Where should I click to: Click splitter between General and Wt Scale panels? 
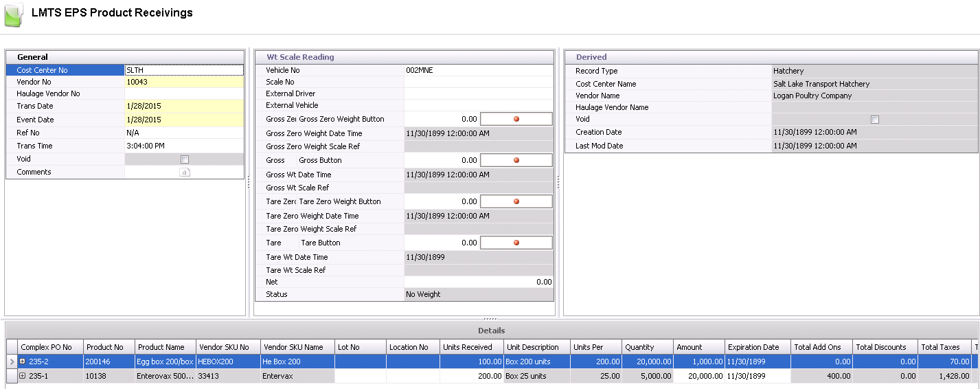tap(250, 181)
